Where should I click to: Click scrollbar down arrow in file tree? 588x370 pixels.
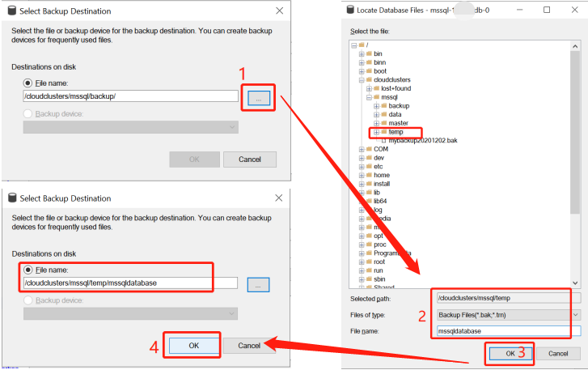pos(575,283)
